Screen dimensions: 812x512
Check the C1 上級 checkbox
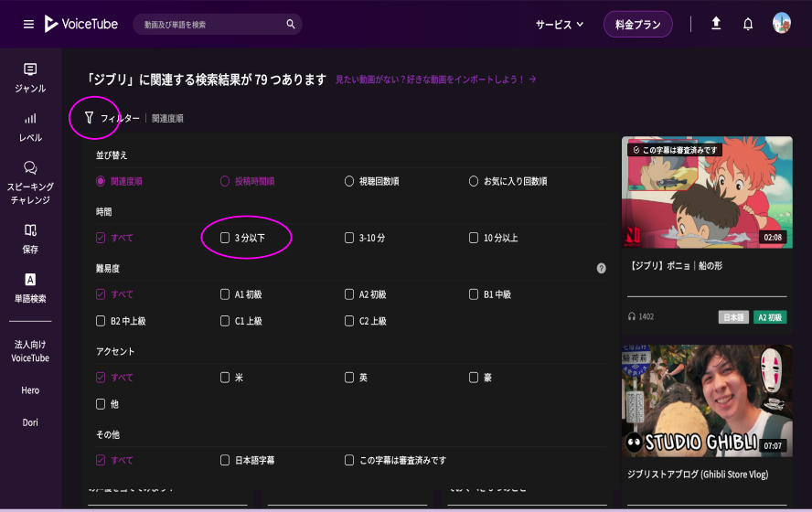[x=225, y=321]
